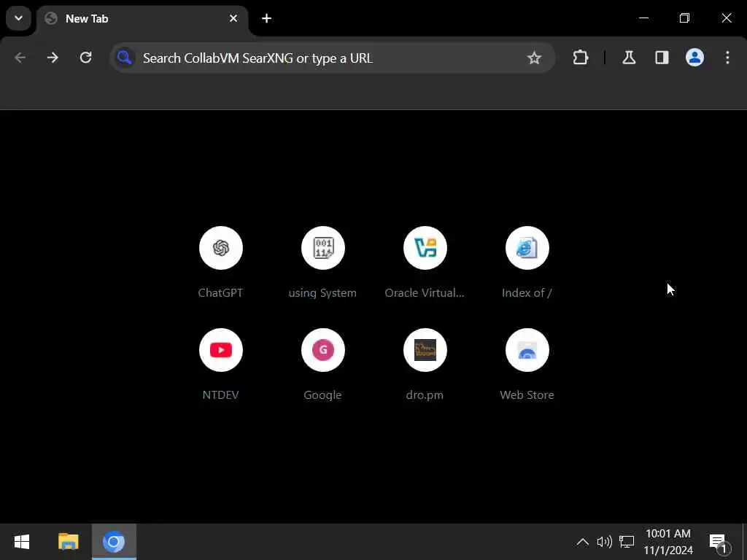Open the network status tray icon
The width and height of the screenshot is (747, 560).
tap(627, 542)
